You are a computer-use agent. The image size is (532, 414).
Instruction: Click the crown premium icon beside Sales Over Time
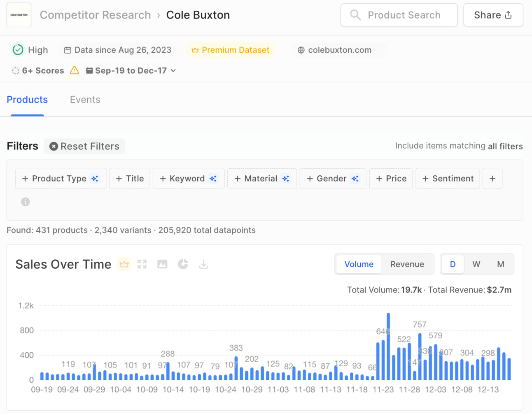pyautogui.click(x=124, y=264)
